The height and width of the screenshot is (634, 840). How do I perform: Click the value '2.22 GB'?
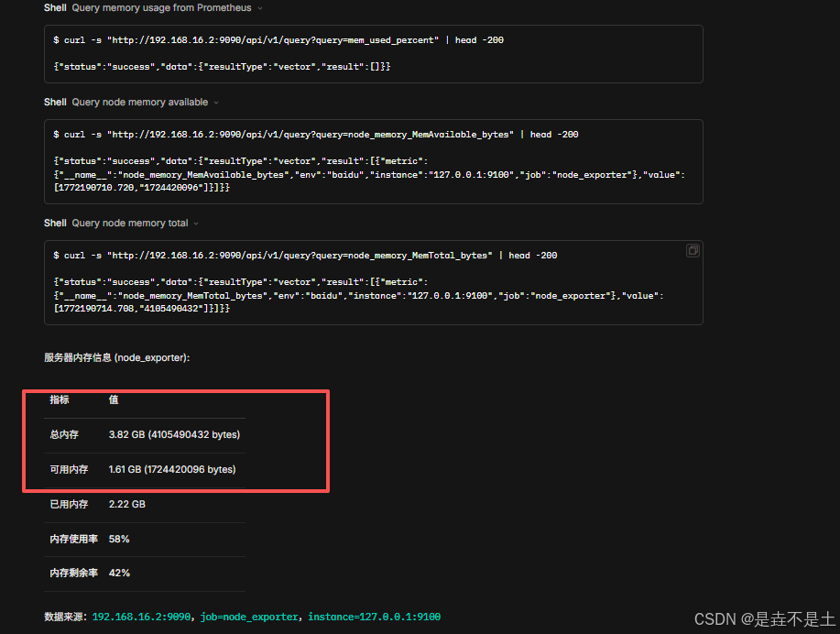click(x=127, y=504)
